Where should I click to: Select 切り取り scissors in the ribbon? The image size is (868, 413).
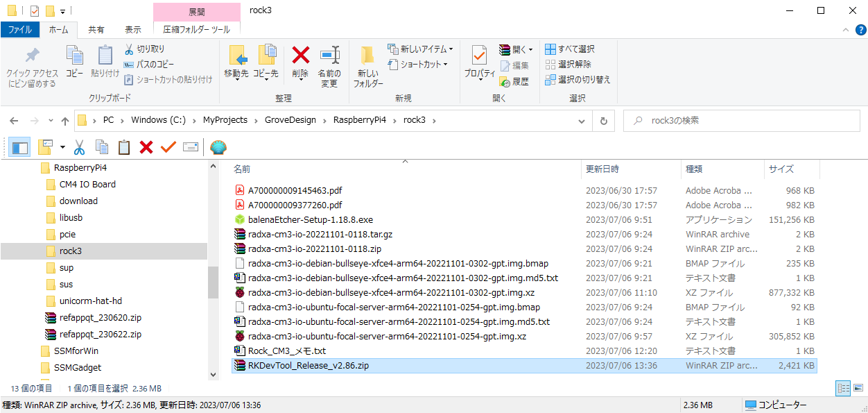click(x=145, y=49)
